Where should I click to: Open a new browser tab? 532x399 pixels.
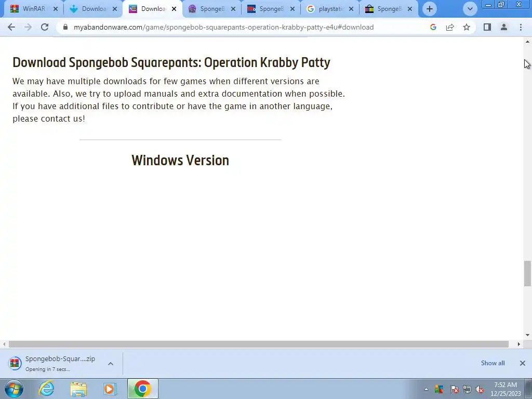(x=430, y=9)
